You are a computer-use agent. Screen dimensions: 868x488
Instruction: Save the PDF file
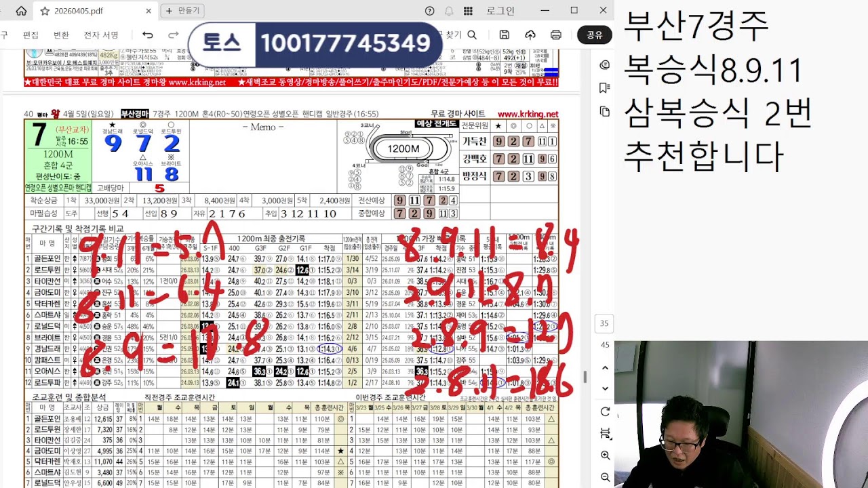point(504,35)
